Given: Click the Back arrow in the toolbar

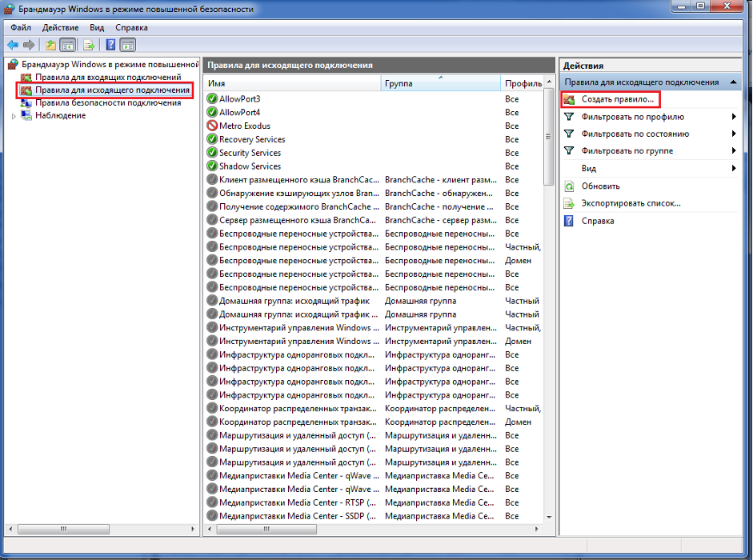Looking at the screenshot, I should click(x=13, y=45).
